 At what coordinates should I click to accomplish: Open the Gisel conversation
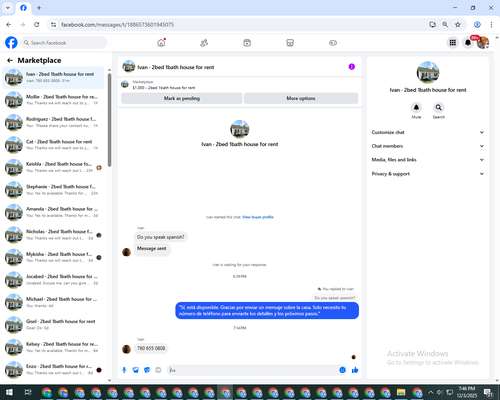coord(53,325)
